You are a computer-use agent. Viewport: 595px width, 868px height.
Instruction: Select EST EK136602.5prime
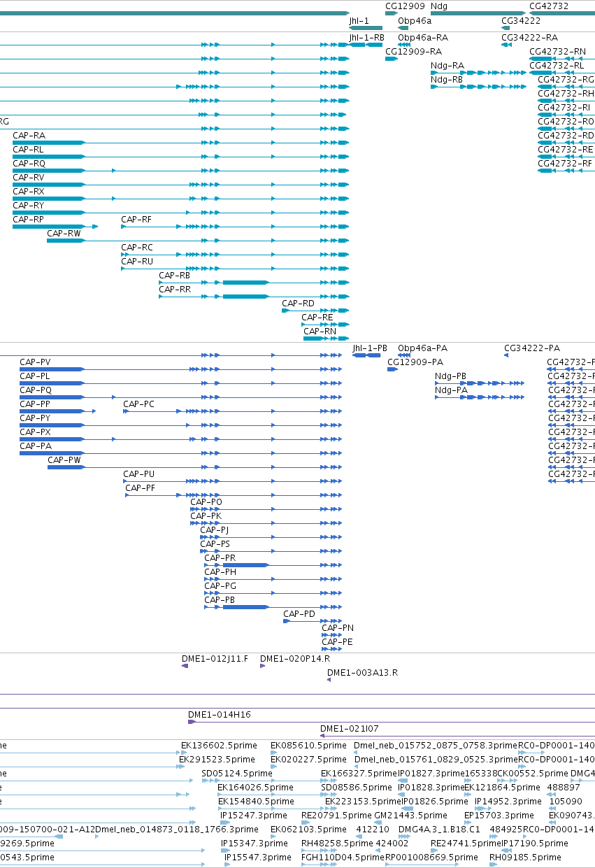[x=185, y=753]
